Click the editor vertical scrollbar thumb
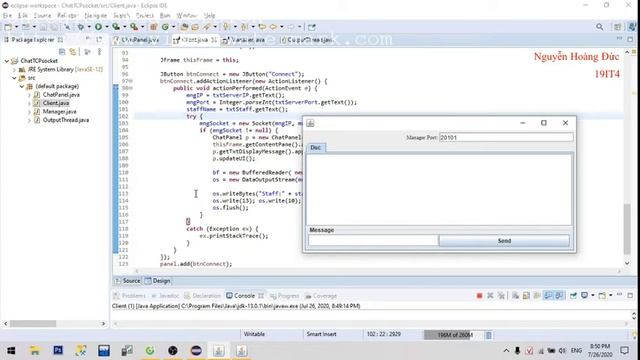The image size is (640, 360). pos(627,229)
